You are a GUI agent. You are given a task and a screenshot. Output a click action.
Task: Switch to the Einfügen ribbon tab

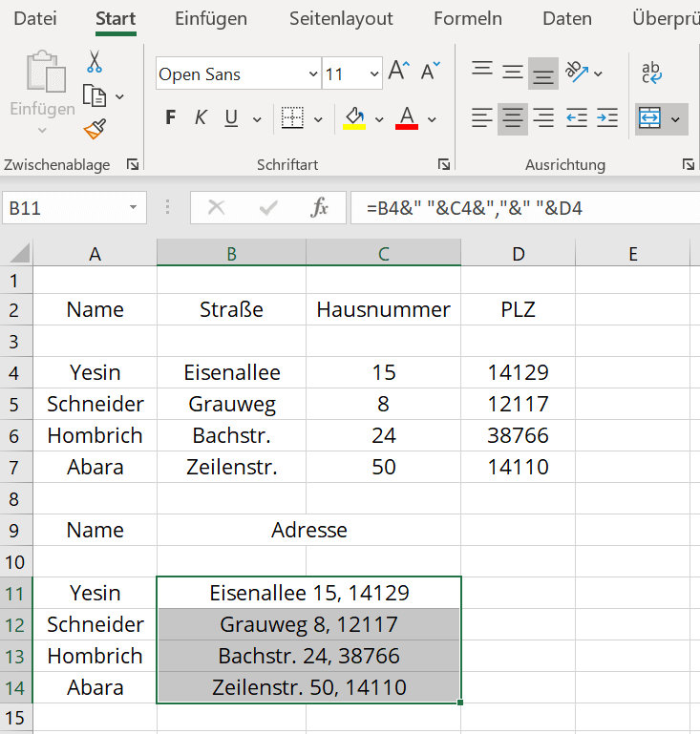click(211, 19)
